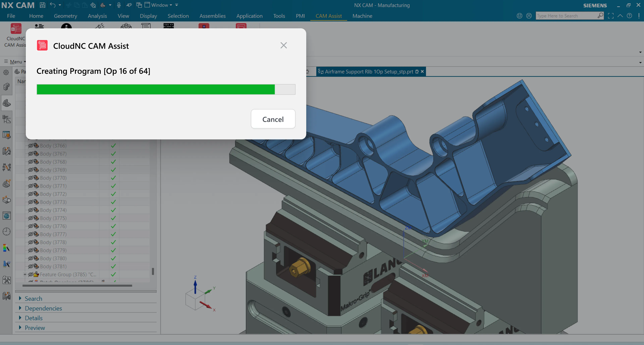
Task: Click the Undo arrow icon
Action: pos(53,5)
